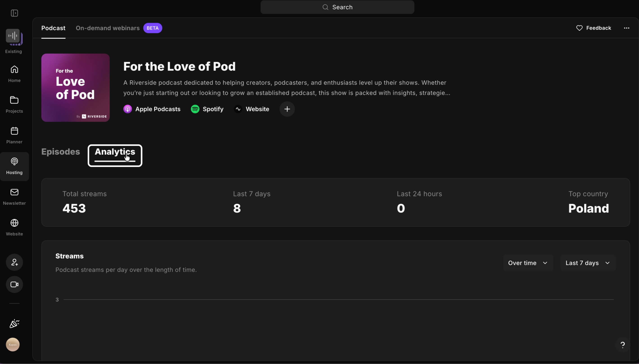Open the Spotify link
Screen dimensions: 639x364
207,109
